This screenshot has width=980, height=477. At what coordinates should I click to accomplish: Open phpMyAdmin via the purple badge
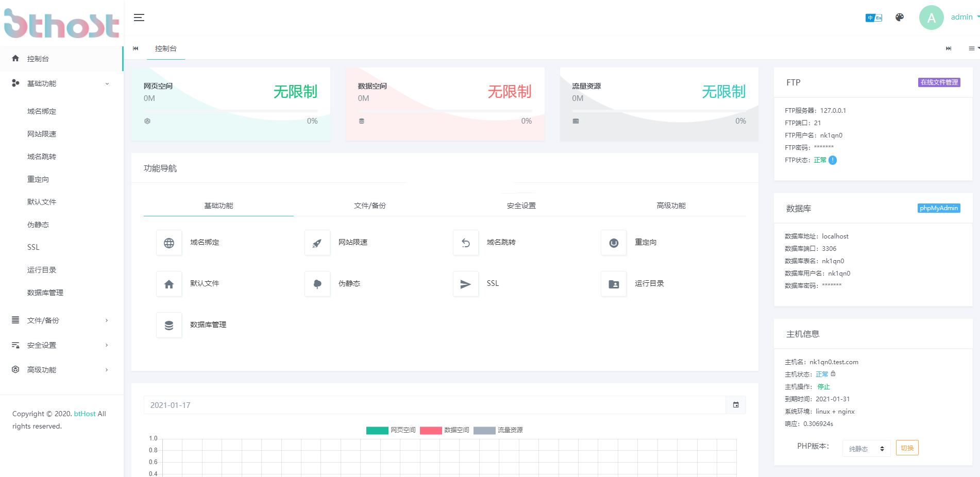point(938,208)
